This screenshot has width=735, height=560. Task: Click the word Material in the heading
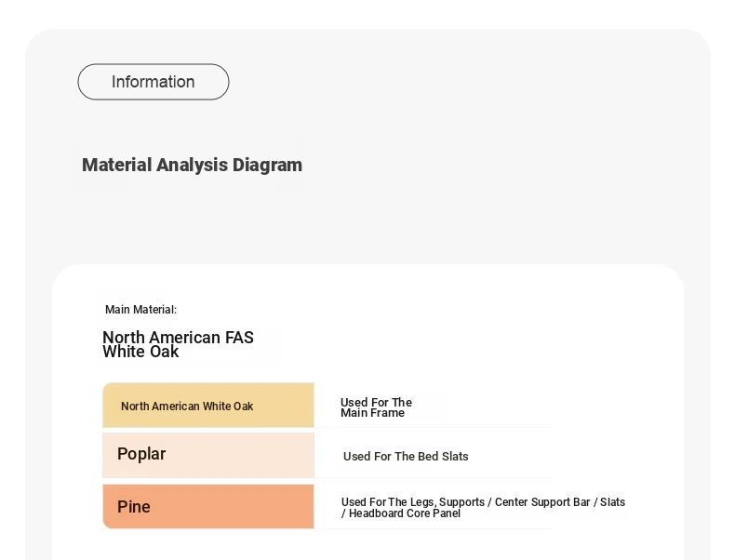[x=116, y=165]
